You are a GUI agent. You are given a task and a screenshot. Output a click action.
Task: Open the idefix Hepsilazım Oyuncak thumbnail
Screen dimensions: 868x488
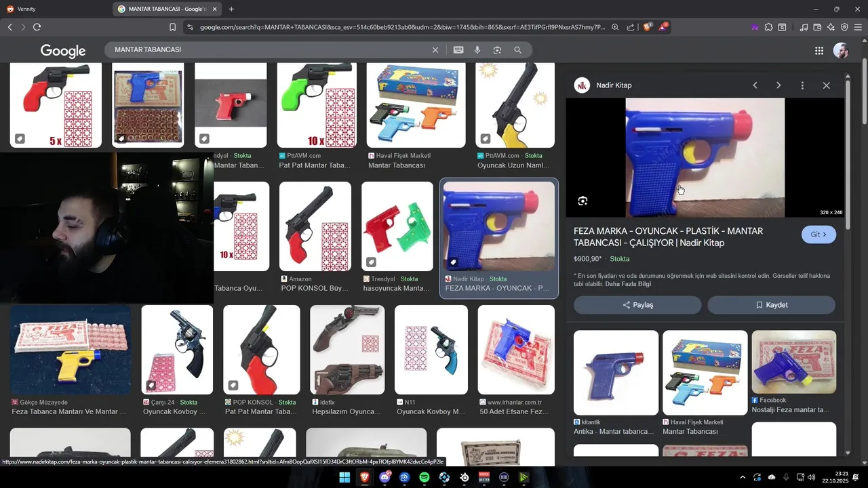[x=347, y=350]
